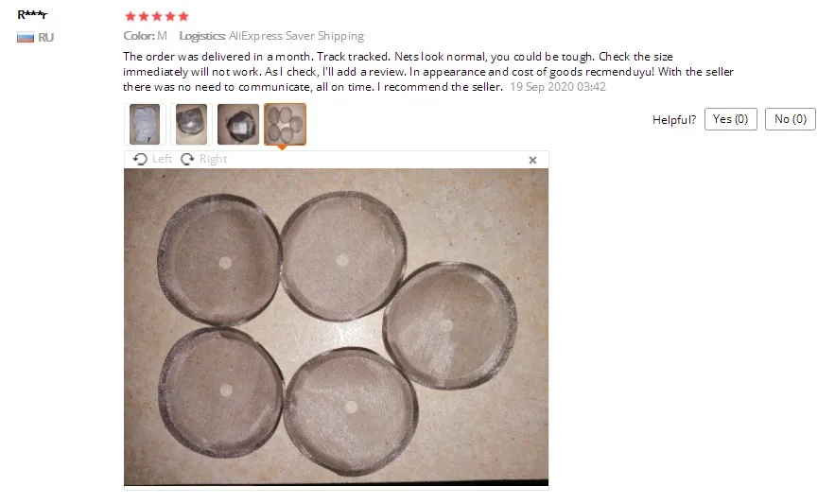Click the Russian flag icon

tap(25, 37)
